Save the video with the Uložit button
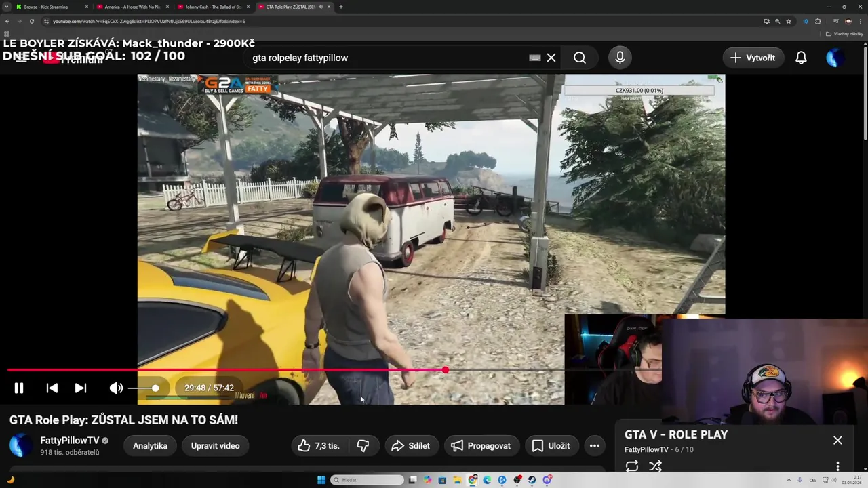868x488 pixels. pos(551,445)
